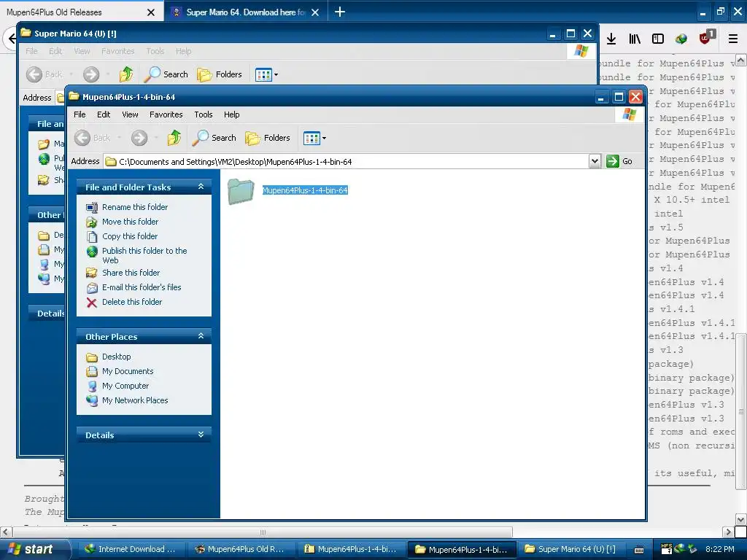Collapse the File and Folder Tasks panel

tap(201, 187)
